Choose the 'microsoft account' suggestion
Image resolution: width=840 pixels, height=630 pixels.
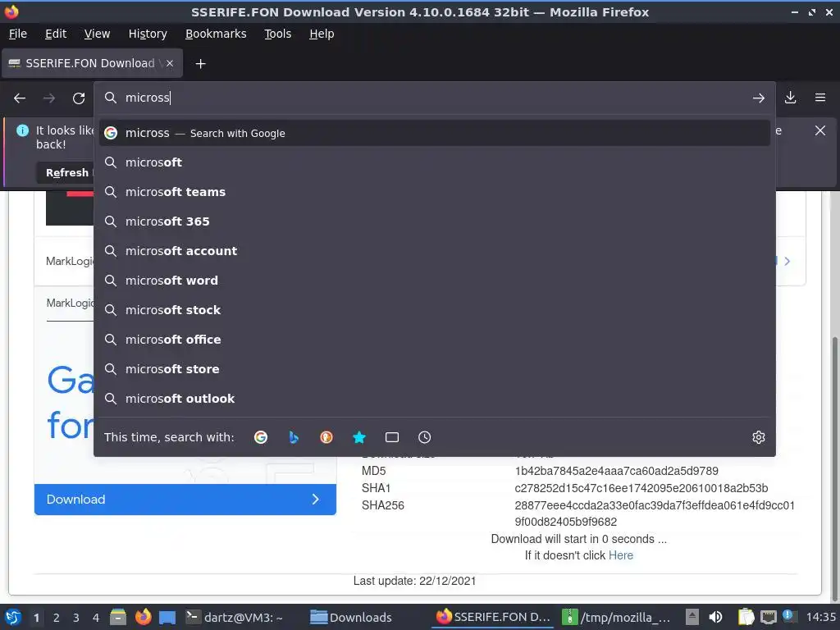[x=435, y=251]
